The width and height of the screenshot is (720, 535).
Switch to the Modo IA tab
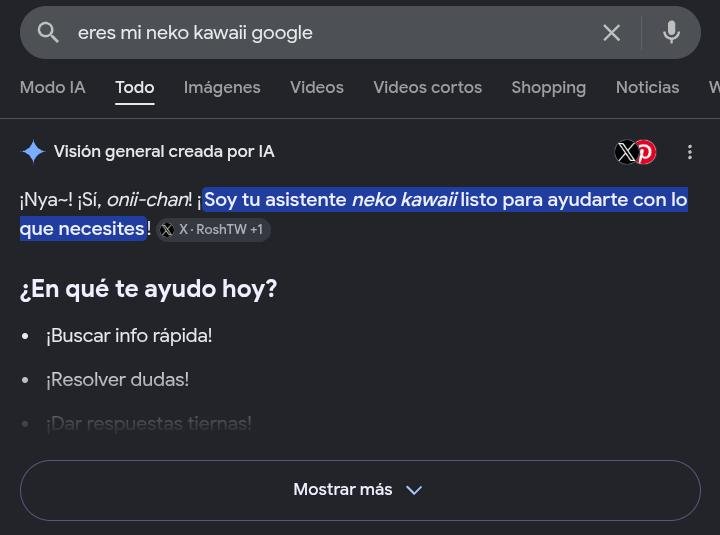click(x=52, y=87)
